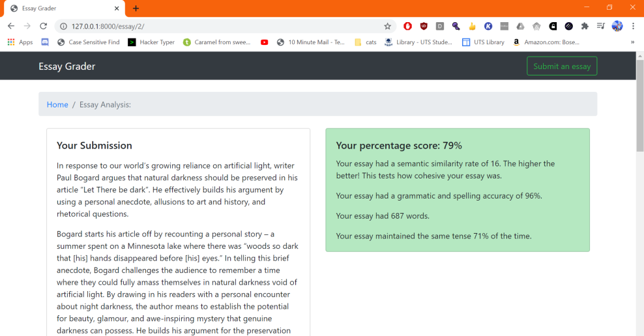Close the Essay Grader tab
The height and width of the screenshot is (336, 644).
click(x=117, y=8)
